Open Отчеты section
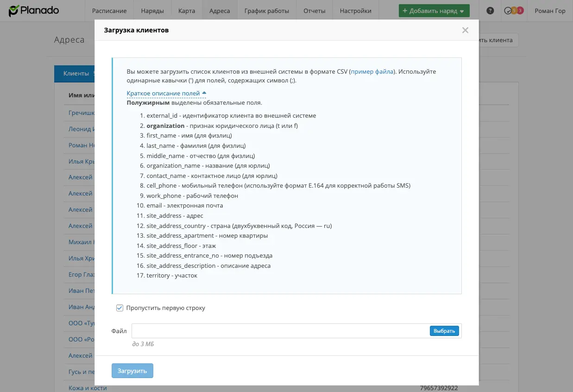 [x=315, y=11]
